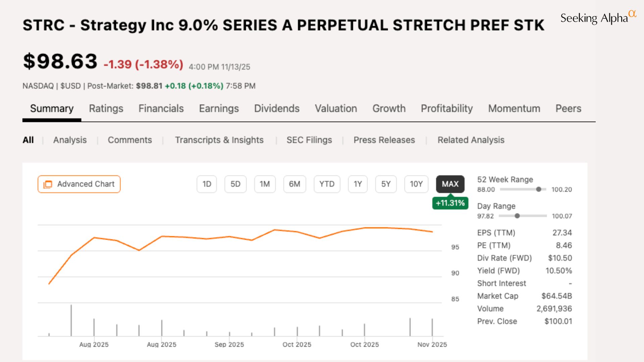Image resolution: width=644 pixels, height=362 pixels.
Task: Set chart period to 10Y
Action: [416, 184]
